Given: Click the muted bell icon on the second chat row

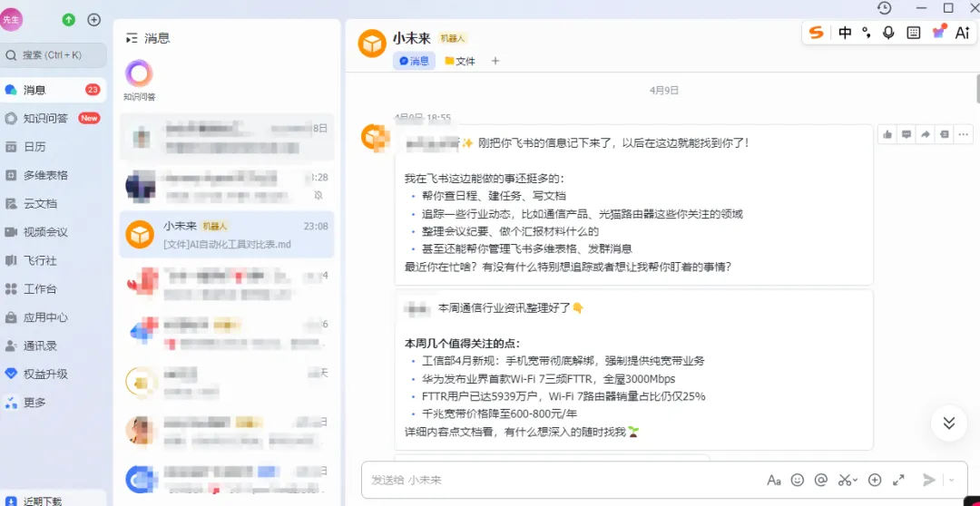Looking at the screenshot, I should (318, 196).
